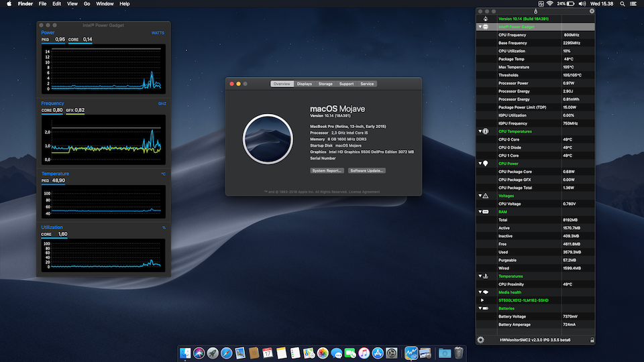Viewport: 644px width, 362px height.
Task: Open Finder from the dock
Action: (x=185, y=353)
